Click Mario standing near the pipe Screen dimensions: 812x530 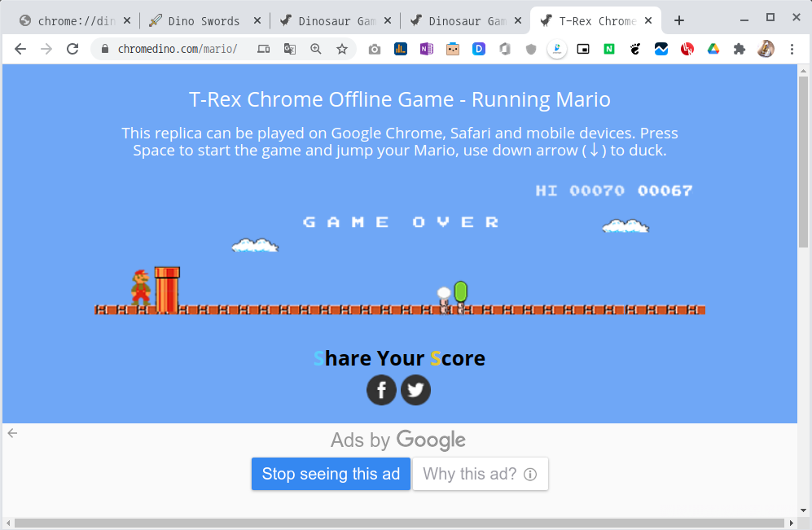tap(138, 289)
